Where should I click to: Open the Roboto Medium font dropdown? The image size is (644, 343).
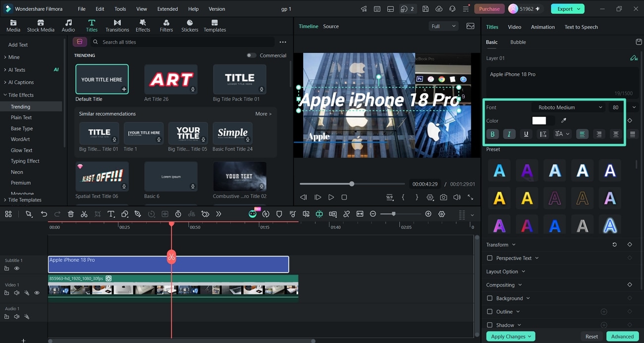click(568, 107)
